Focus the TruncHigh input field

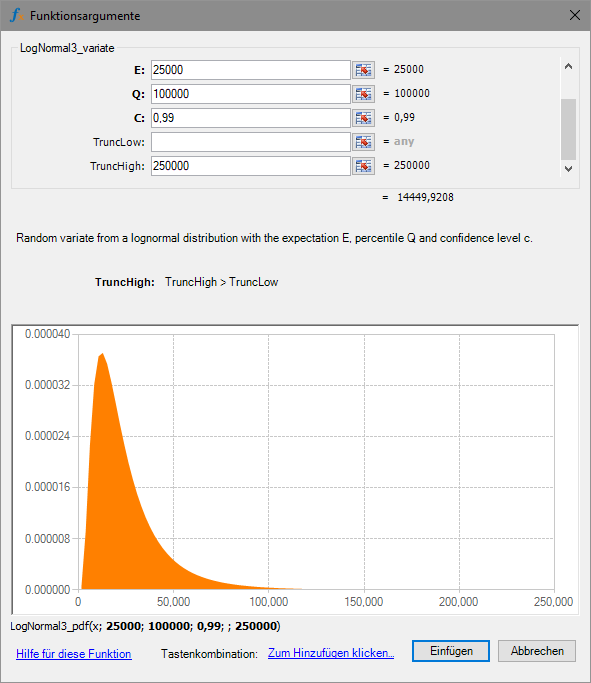[x=250, y=166]
